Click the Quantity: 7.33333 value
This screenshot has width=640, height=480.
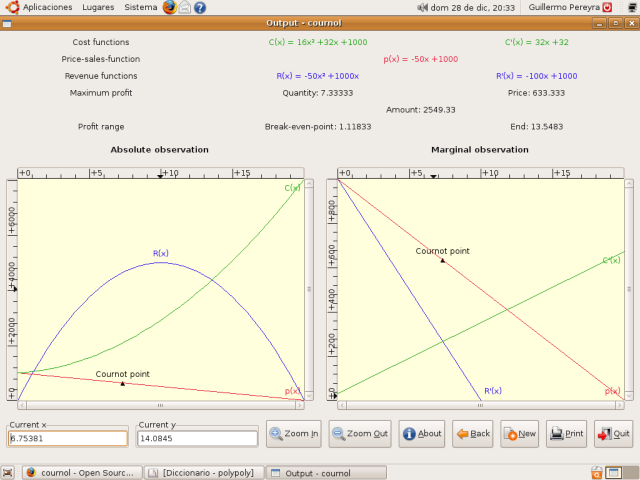tap(318, 93)
